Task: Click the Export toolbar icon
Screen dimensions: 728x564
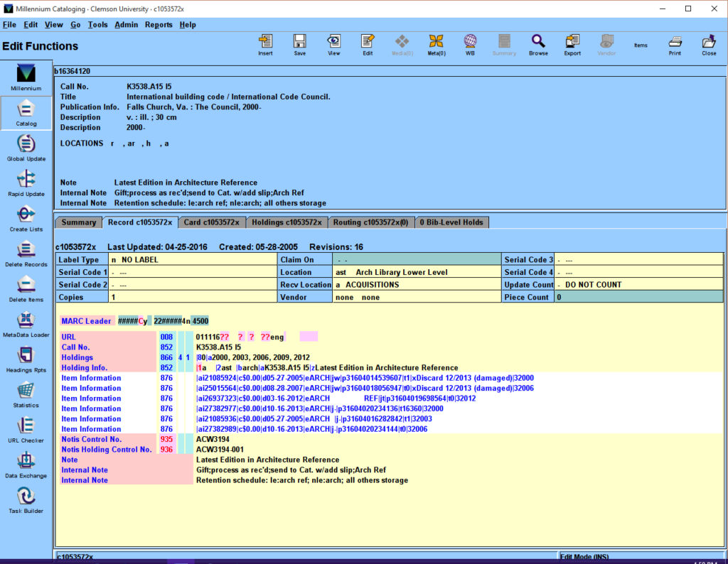Action: pos(572,44)
